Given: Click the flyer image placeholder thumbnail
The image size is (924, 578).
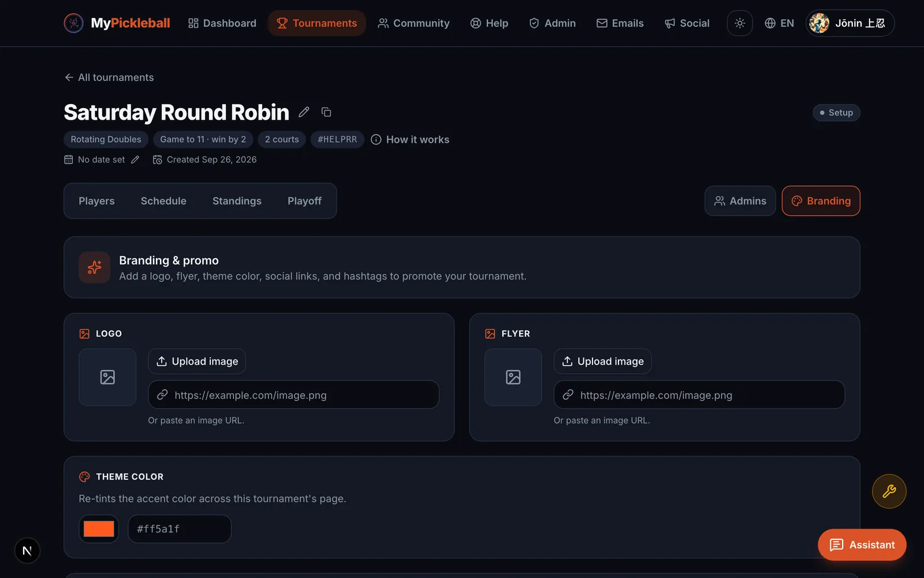Looking at the screenshot, I should coord(513,377).
